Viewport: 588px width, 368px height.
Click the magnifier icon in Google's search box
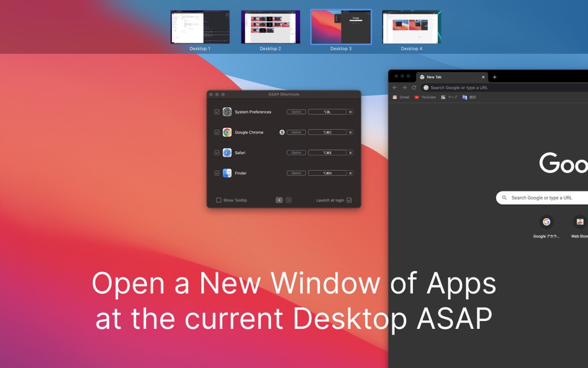(x=504, y=198)
